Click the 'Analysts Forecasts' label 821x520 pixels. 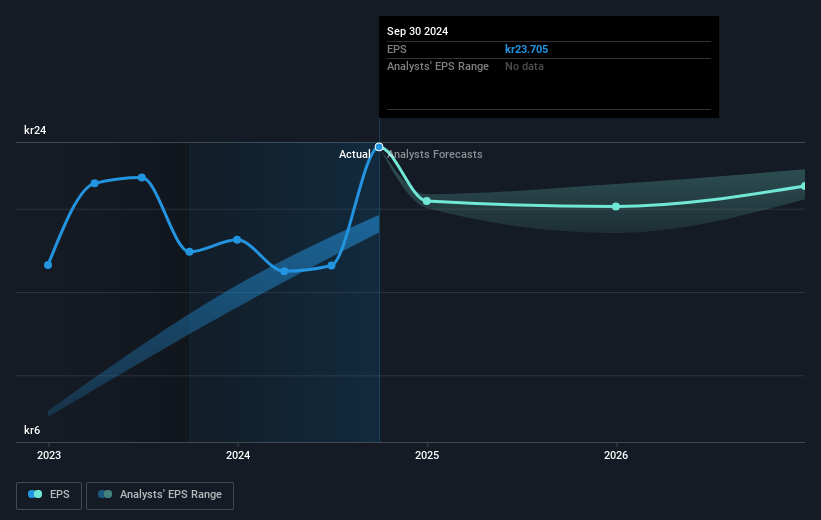pos(435,154)
